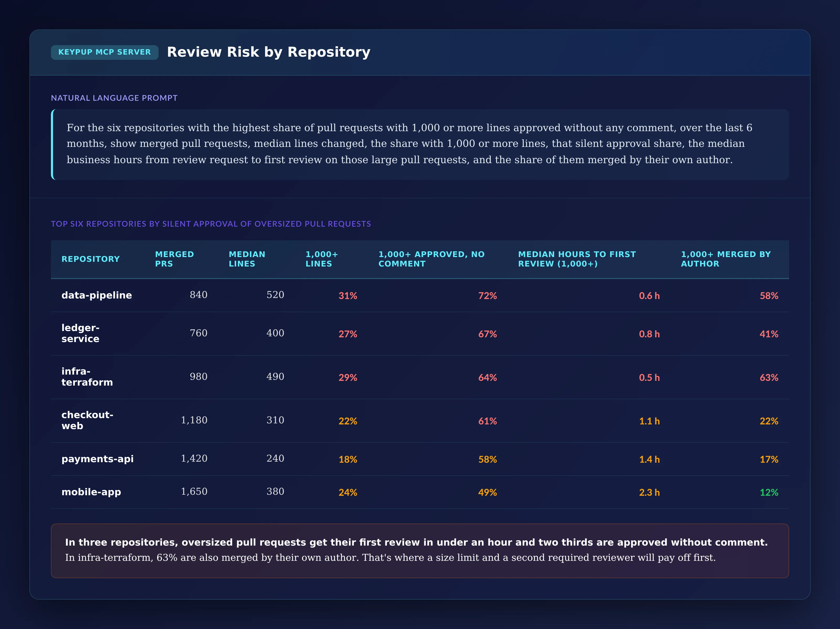Click data-pipeline merged by author 58%

point(769,296)
